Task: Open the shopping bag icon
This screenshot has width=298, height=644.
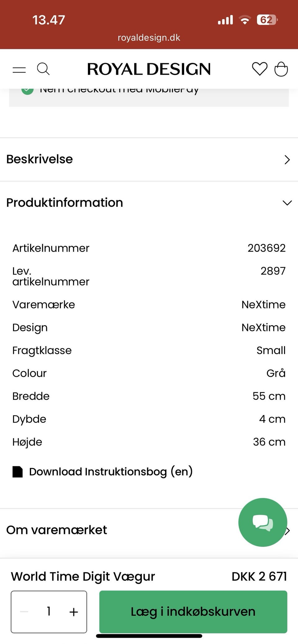Action: pyautogui.click(x=281, y=69)
